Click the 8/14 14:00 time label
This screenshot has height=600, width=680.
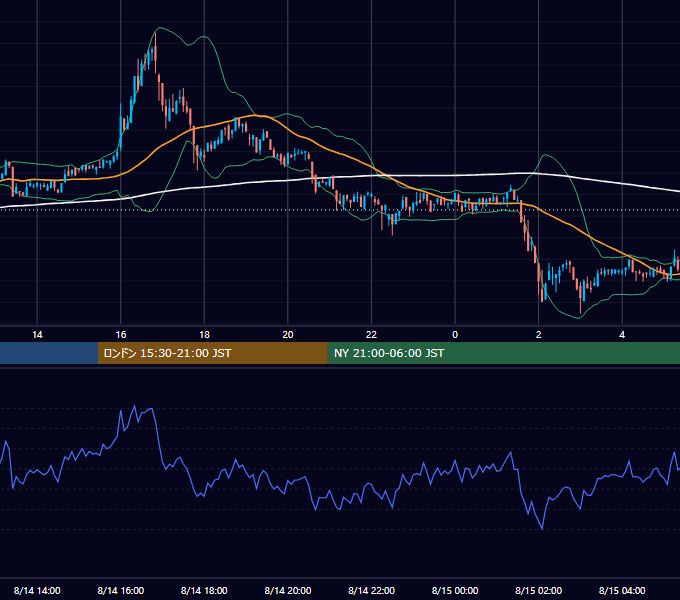[x=37, y=590]
